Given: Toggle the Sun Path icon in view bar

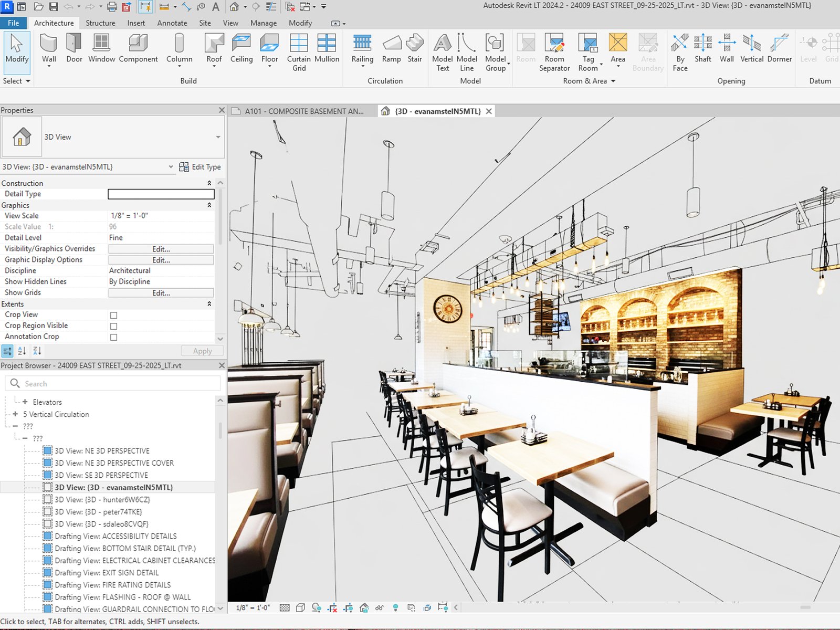Looking at the screenshot, I should tap(315, 607).
